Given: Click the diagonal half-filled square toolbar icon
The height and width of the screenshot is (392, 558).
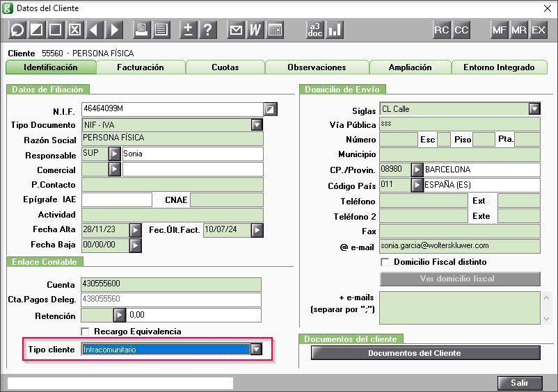Looking at the screenshot, I should point(36,29).
